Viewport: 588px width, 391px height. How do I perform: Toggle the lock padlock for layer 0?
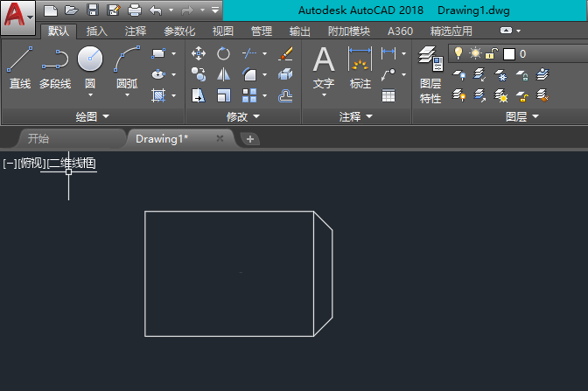click(492, 53)
